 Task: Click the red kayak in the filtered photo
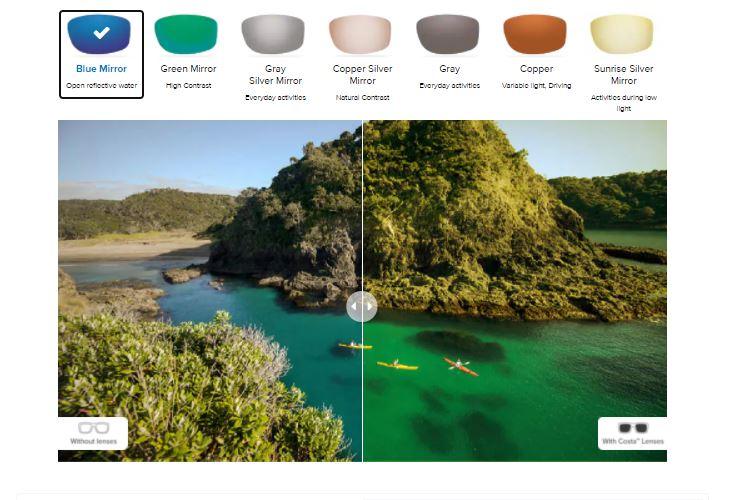coord(461,367)
